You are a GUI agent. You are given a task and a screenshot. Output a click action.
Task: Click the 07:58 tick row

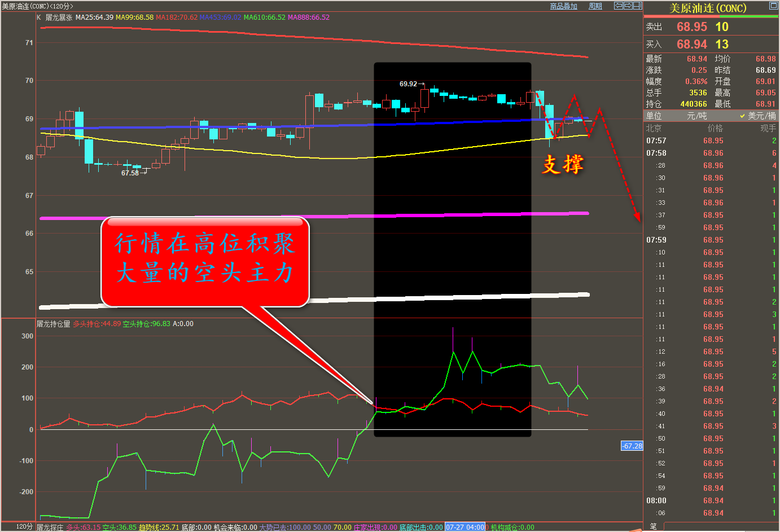pyautogui.click(x=711, y=153)
